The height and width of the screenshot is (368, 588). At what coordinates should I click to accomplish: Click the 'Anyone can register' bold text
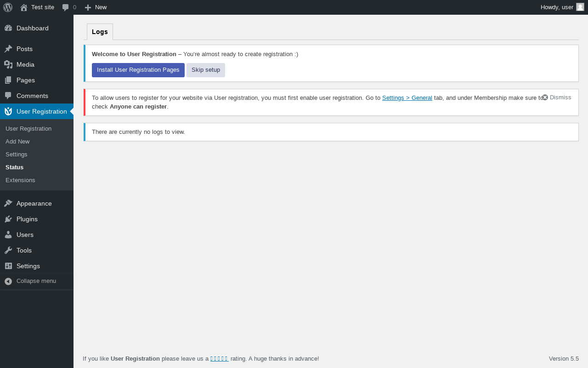point(138,106)
